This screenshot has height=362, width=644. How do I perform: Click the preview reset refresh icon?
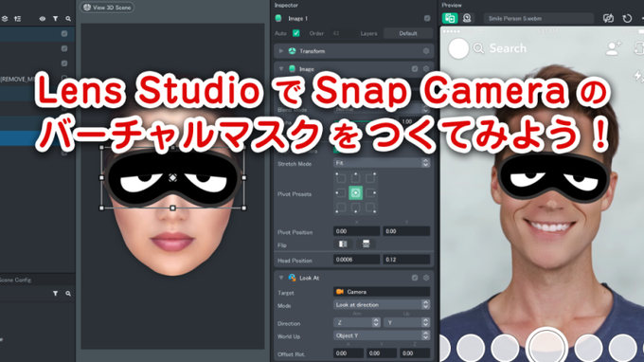point(627,19)
